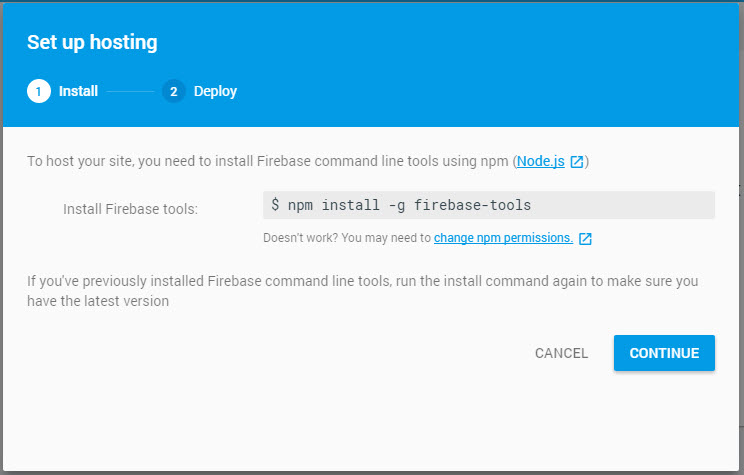The image size is (744, 475).
Task: Click the "To host your site" sentence
Action: point(269,161)
